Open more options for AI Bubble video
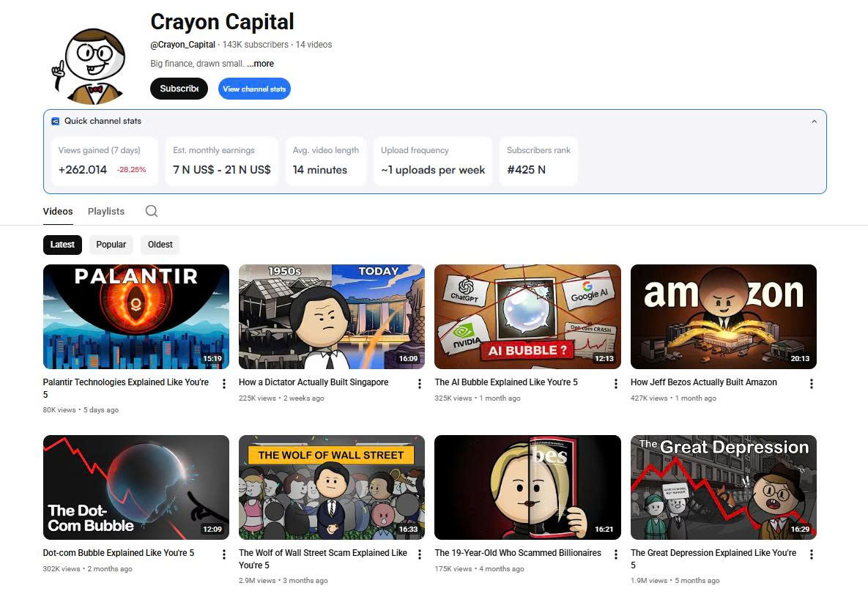This screenshot has width=868, height=594. click(615, 385)
